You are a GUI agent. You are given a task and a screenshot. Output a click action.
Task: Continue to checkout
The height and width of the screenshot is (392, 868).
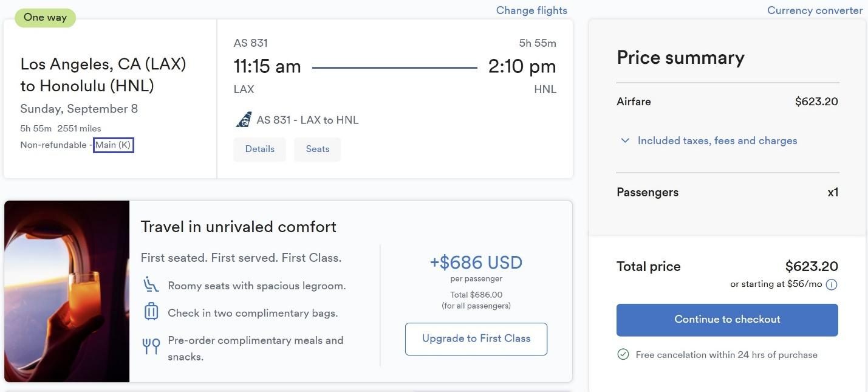tap(727, 319)
